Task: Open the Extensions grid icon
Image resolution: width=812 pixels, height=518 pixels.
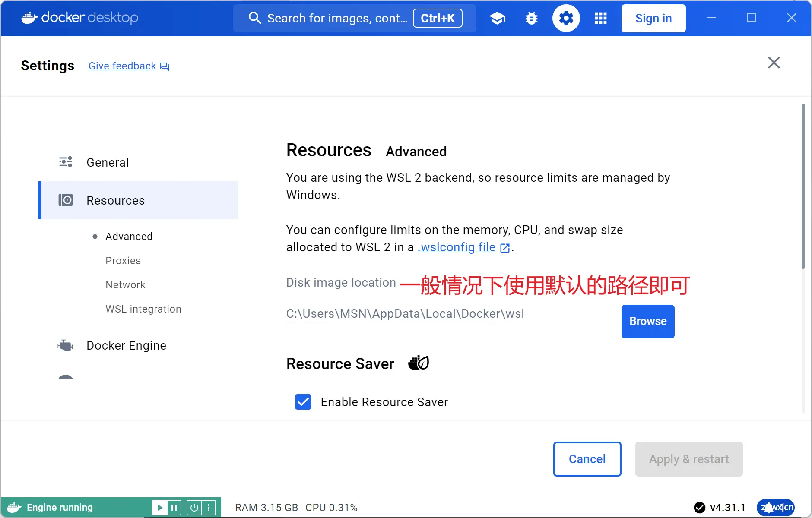Action: [x=601, y=18]
